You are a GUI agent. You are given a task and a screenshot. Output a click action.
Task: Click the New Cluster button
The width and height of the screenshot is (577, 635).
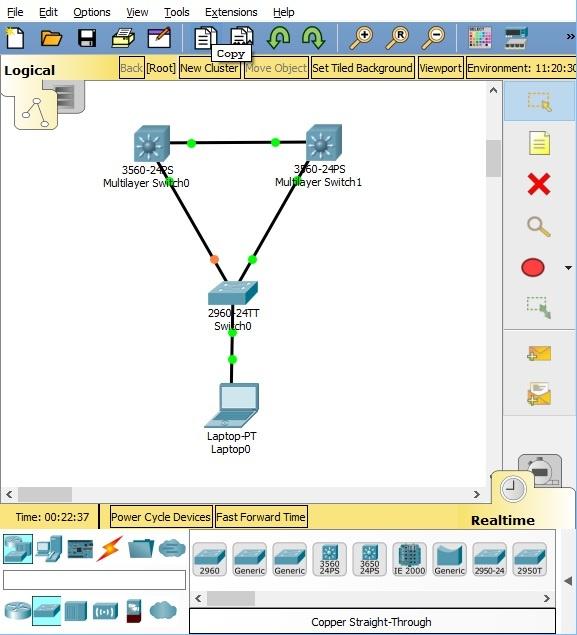click(209, 68)
